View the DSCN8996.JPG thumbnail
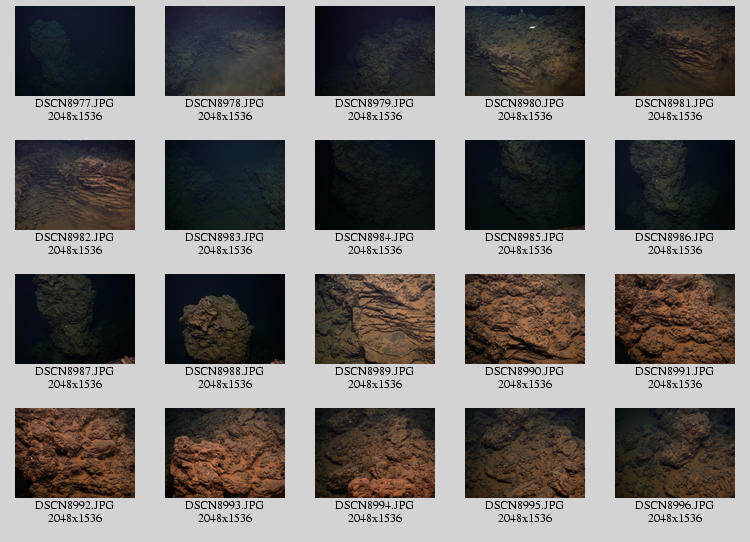Image resolution: width=750 pixels, height=542 pixels. (675, 453)
